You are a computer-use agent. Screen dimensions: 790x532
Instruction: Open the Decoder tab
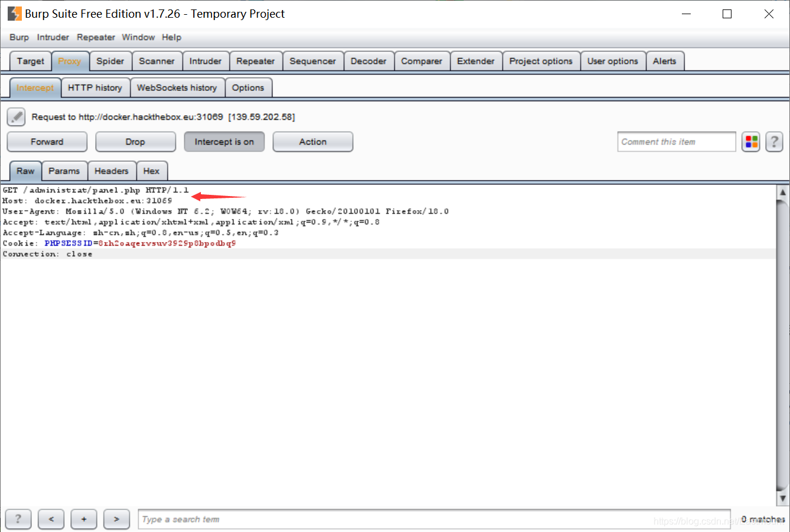point(368,61)
